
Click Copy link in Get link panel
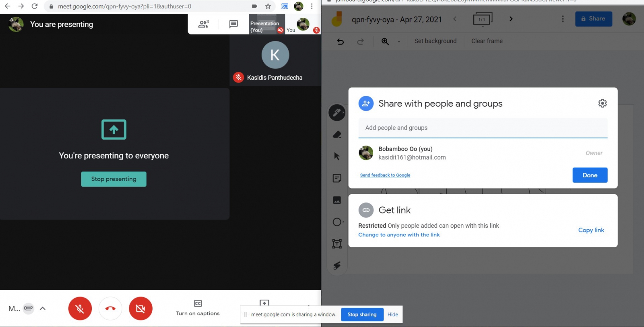(x=591, y=230)
